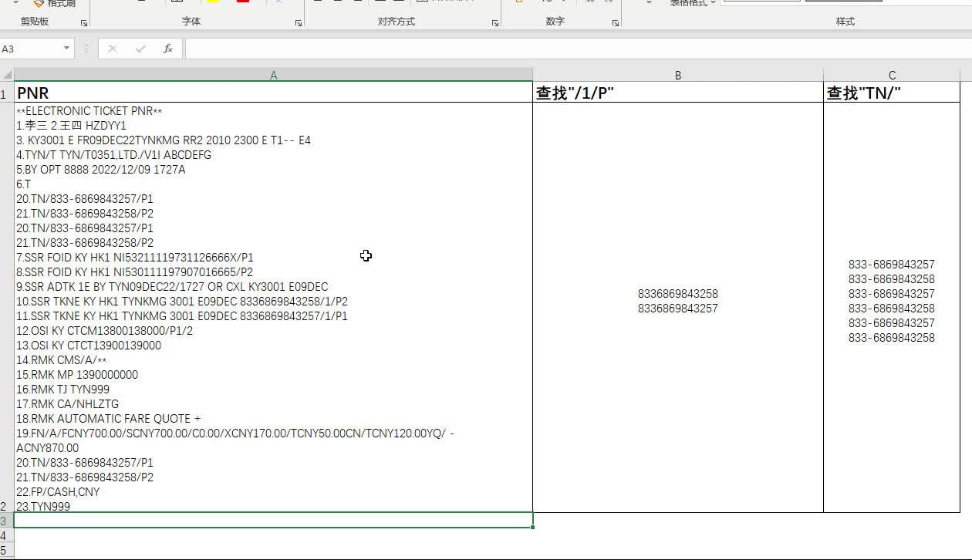The height and width of the screenshot is (560, 972).
Task: Select header cell 查找"TN/"
Action: [892, 93]
